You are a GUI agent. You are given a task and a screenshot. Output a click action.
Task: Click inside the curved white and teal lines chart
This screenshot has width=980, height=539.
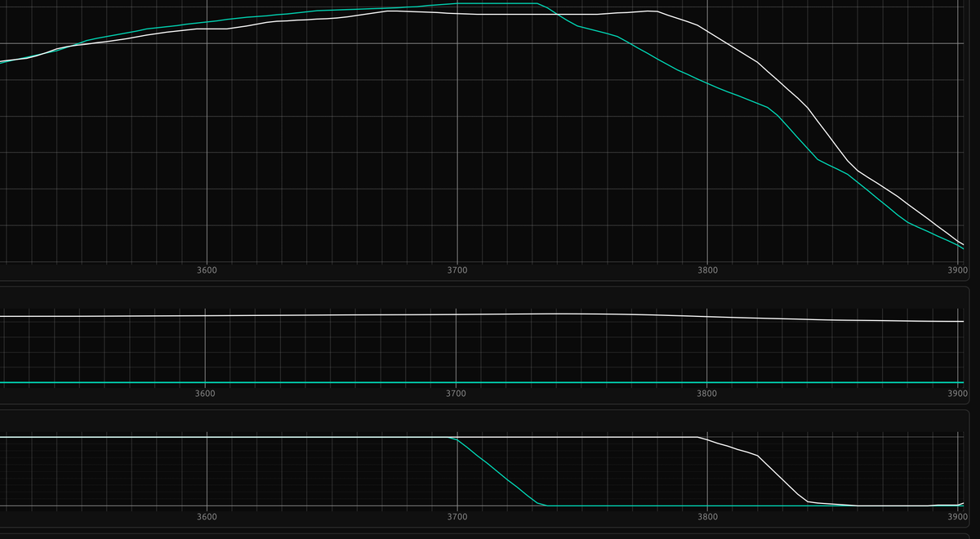[482, 131]
